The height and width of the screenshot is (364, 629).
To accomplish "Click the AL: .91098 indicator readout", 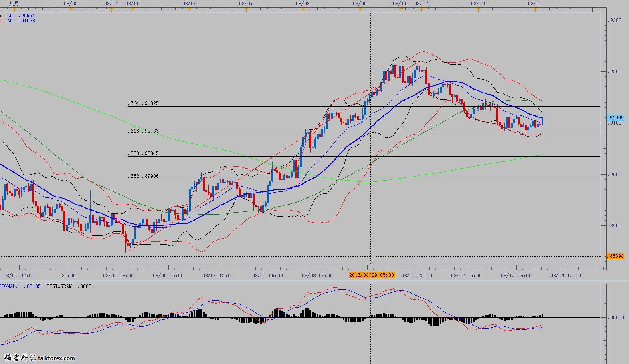I will (x=21, y=20).
